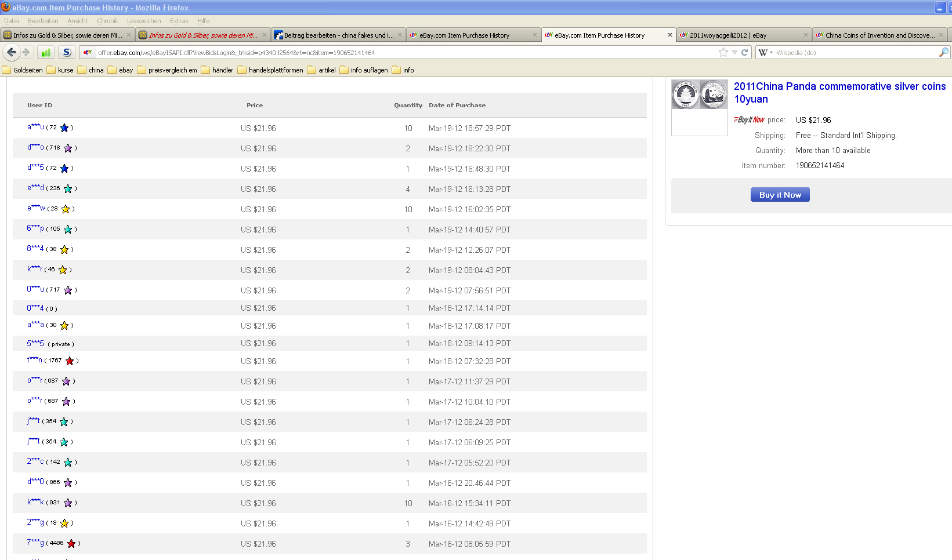Close the 2011woyaogeili2012 | eBay tab
Screen dimensions: 952x560
click(805, 35)
